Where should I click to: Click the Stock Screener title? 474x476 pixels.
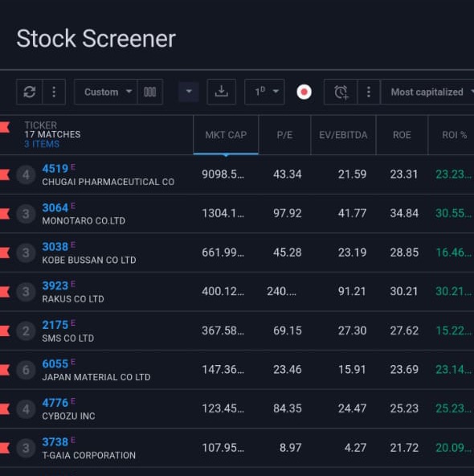pos(96,39)
